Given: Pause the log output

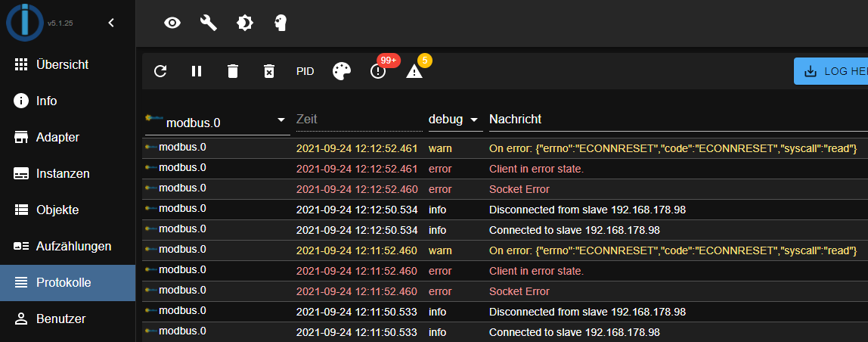Looking at the screenshot, I should tap(197, 71).
